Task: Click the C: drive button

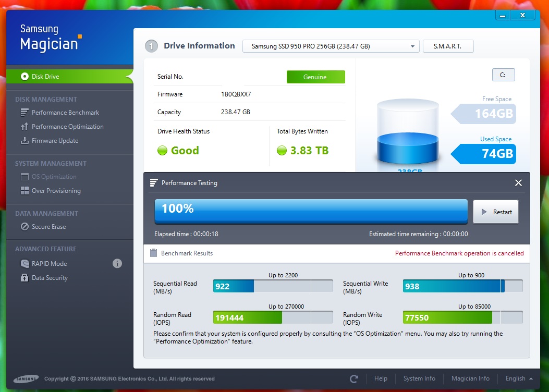Action: tap(503, 75)
